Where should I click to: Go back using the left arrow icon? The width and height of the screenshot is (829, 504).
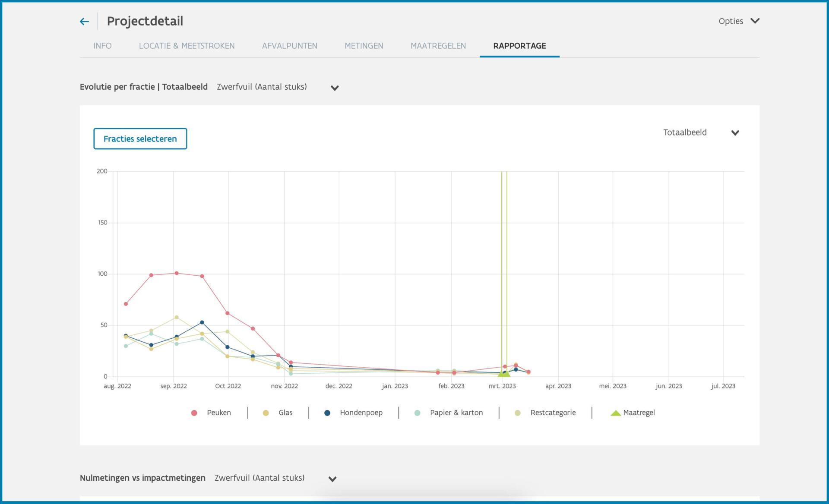(84, 21)
